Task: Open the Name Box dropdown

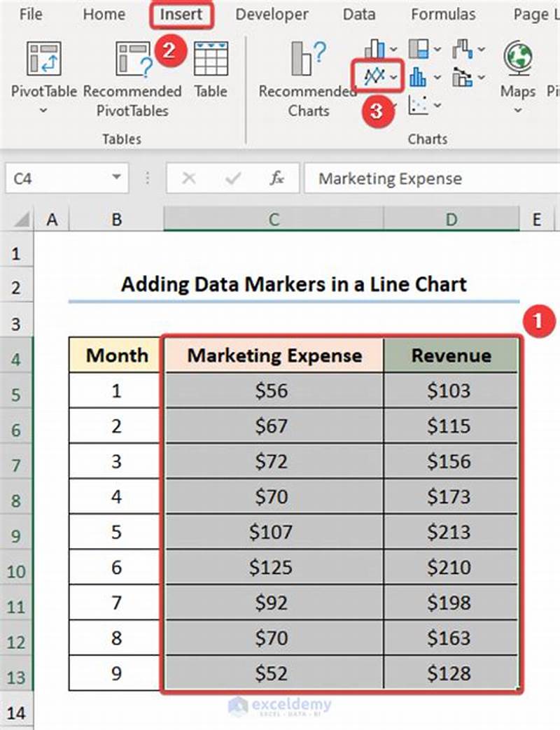Action: (x=115, y=178)
